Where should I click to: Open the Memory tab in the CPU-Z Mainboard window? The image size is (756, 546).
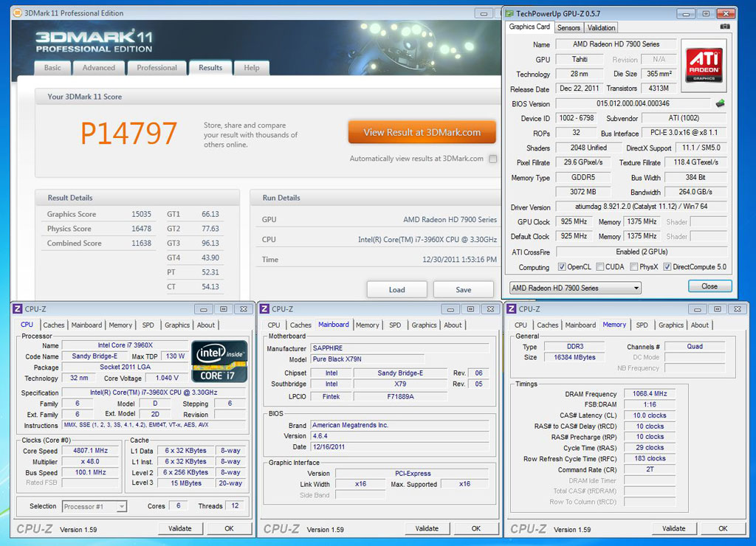368,325
